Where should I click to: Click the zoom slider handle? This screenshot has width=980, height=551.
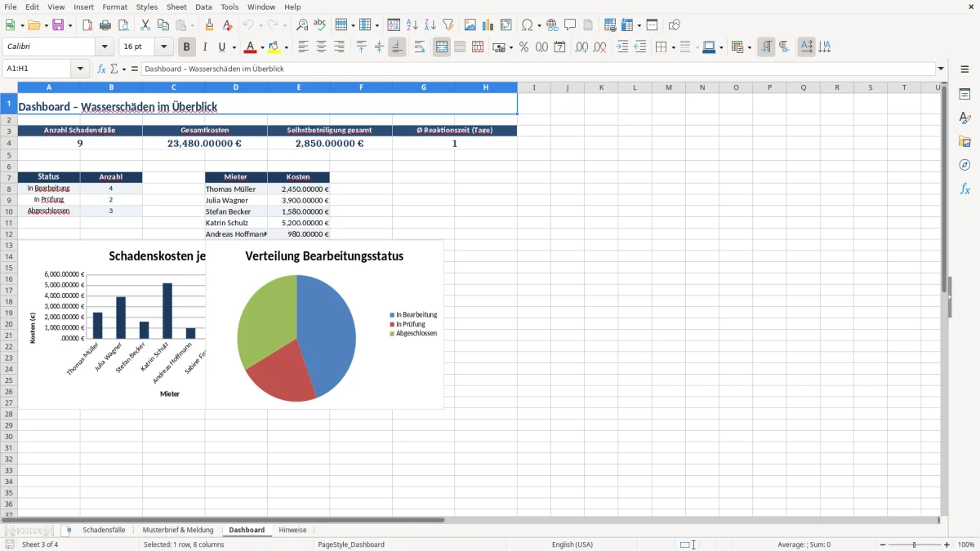pos(914,544)
